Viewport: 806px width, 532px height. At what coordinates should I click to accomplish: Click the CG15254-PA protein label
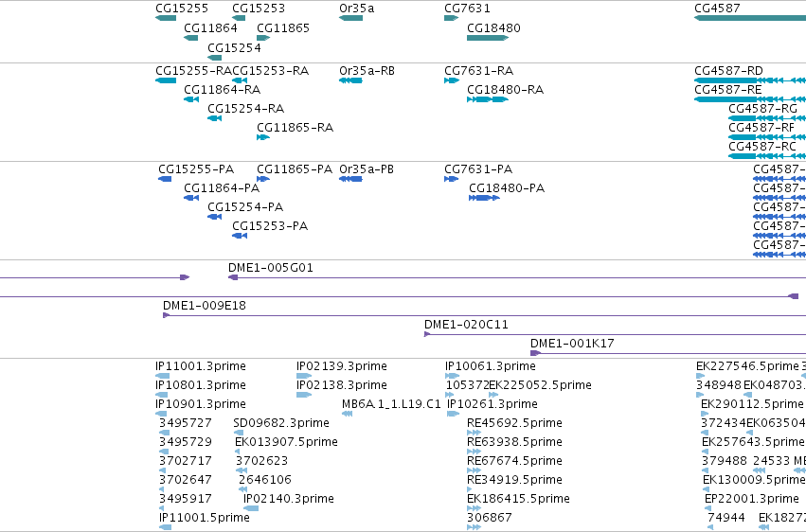pyautogui.click(x=245, y=207)
